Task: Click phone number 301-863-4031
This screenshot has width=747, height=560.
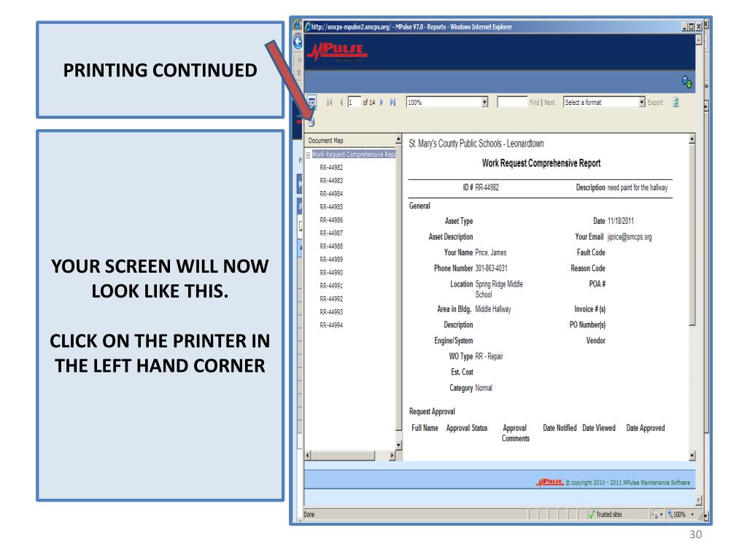Action: (491, 268)
